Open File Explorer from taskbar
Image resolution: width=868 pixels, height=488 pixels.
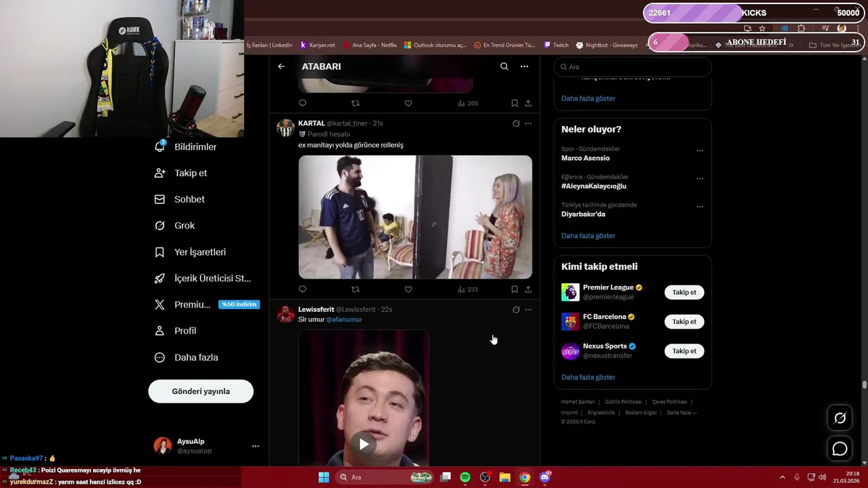tap(505, 477)
